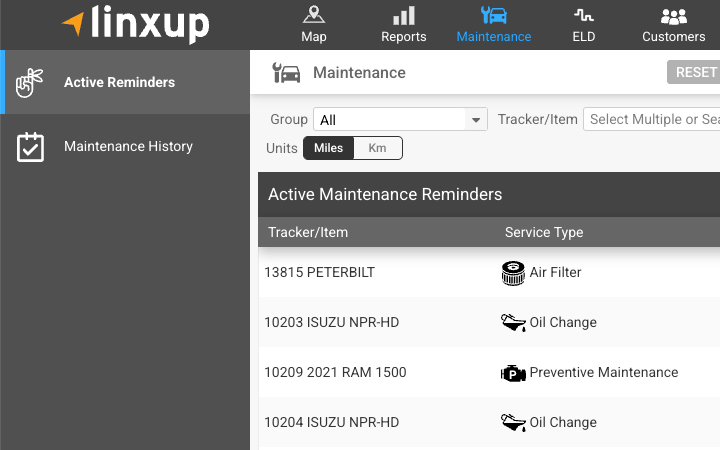Open Maintenance History in the sidebar

[125, 146]
